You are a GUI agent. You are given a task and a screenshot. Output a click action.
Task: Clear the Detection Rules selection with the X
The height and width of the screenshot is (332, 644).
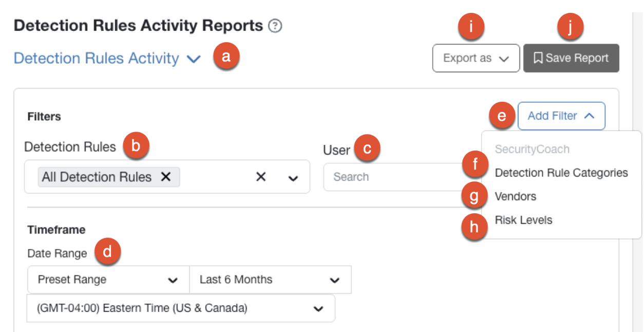(x=260, y=177)
